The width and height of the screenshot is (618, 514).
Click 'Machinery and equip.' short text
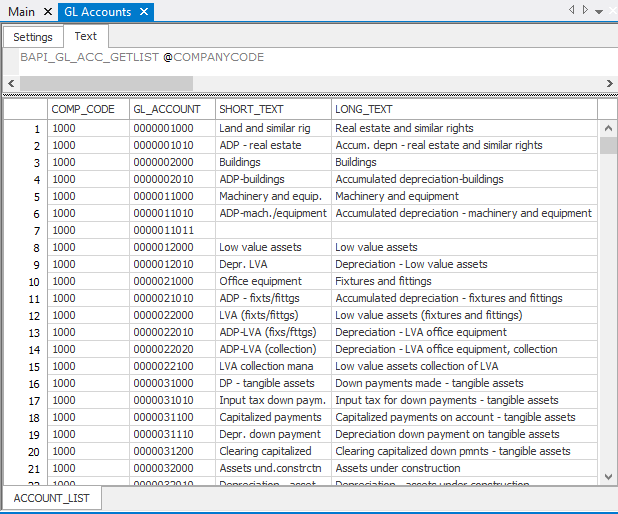point(273,196)
